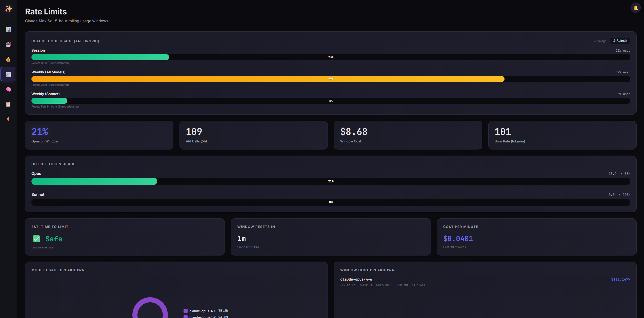Open the pink brain sidebar icon
Viewport: 644px width, 318px height.
(x=8, y=89)
